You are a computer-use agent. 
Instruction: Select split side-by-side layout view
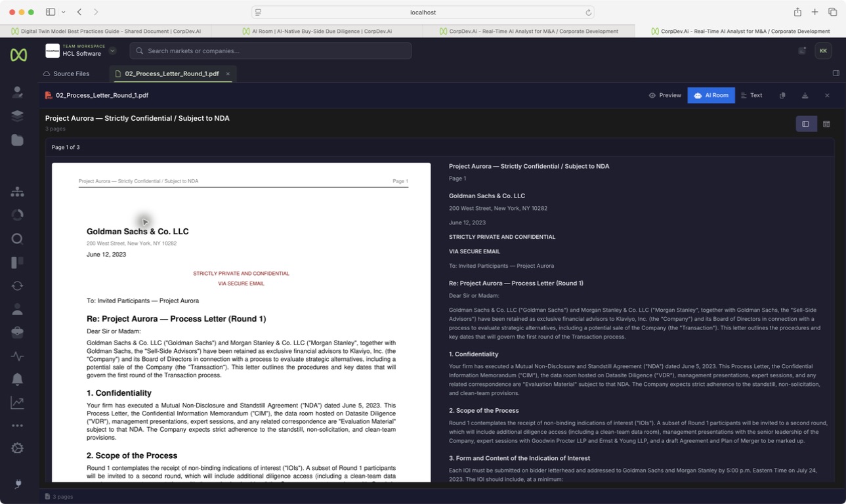pyautogui.click(x=806, y=124)
